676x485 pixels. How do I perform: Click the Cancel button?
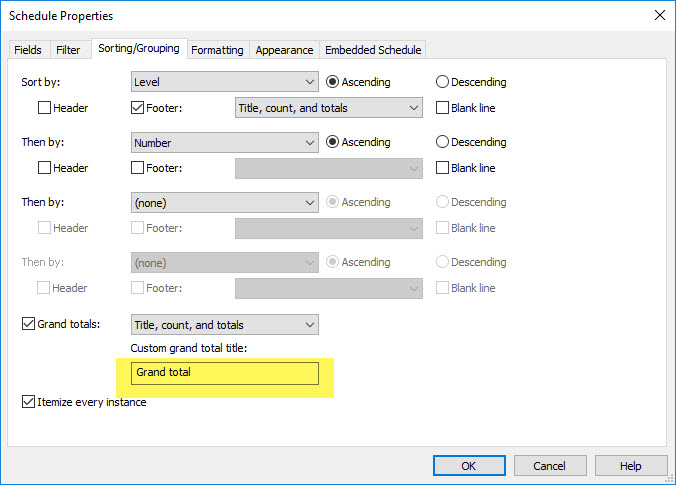[550, 466]
